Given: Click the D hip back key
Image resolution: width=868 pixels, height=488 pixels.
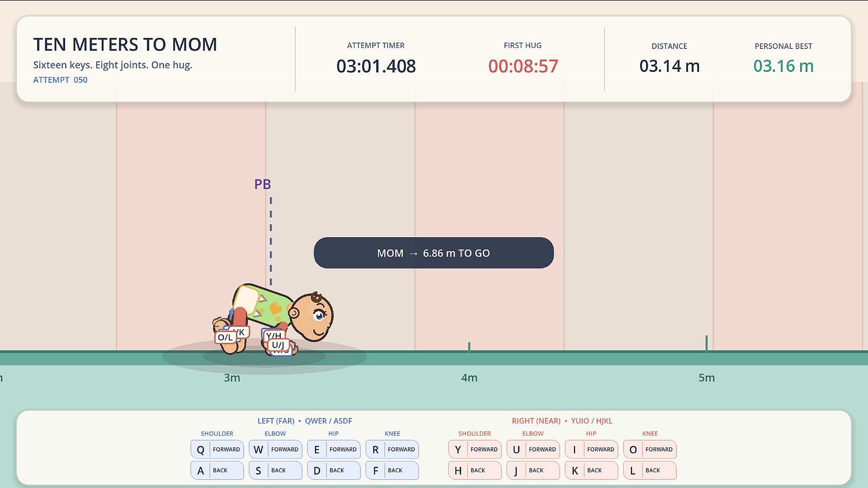Looking at the screenshot, I should point(334,470).
